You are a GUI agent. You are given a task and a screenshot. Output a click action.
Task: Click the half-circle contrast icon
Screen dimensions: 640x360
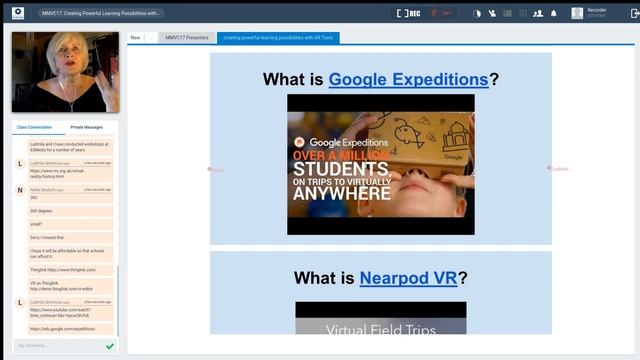477,13
